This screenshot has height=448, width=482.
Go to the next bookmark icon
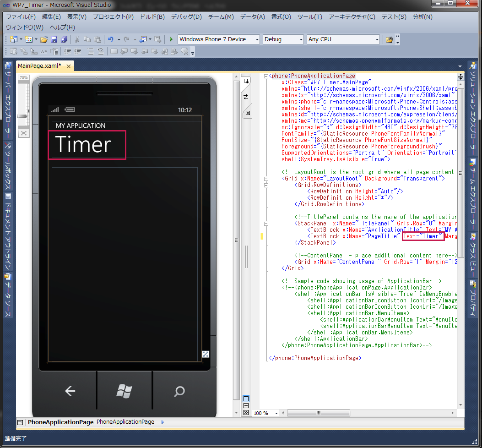[134, 51]
